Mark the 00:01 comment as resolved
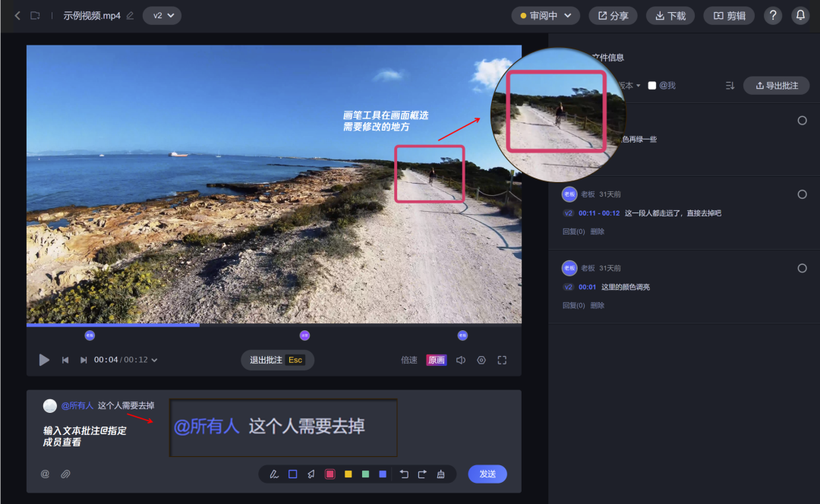The width and height of the screenshot is (820, 504). (802, 268)
